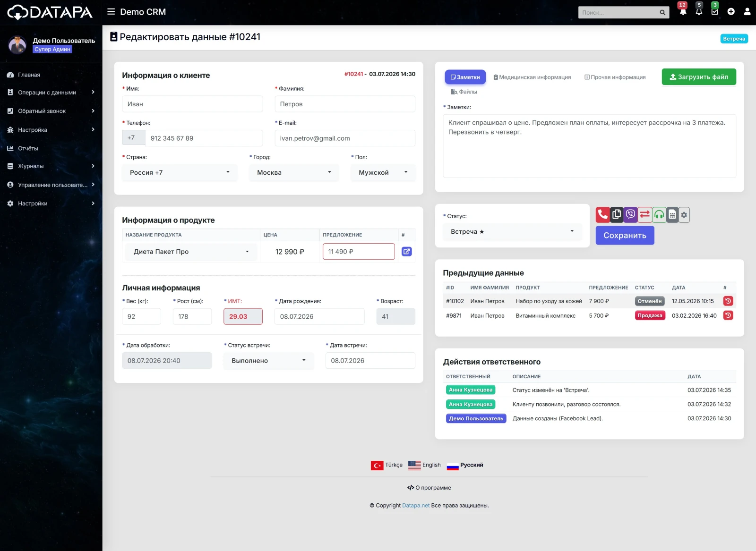Open the О программе link
Viewport: 756px width, 551px height.
tap(429, 488)
